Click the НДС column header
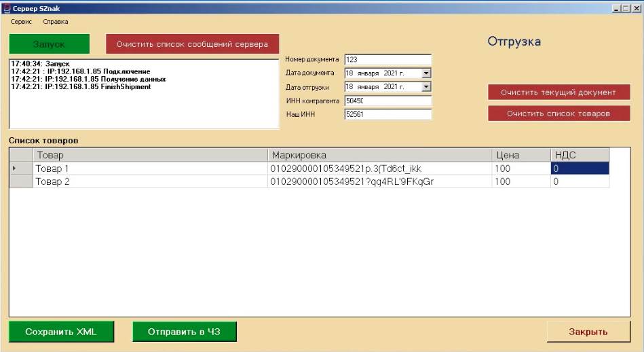Viewport: 644px width, 352px height. pyautogui.click(x=580, y=155)
